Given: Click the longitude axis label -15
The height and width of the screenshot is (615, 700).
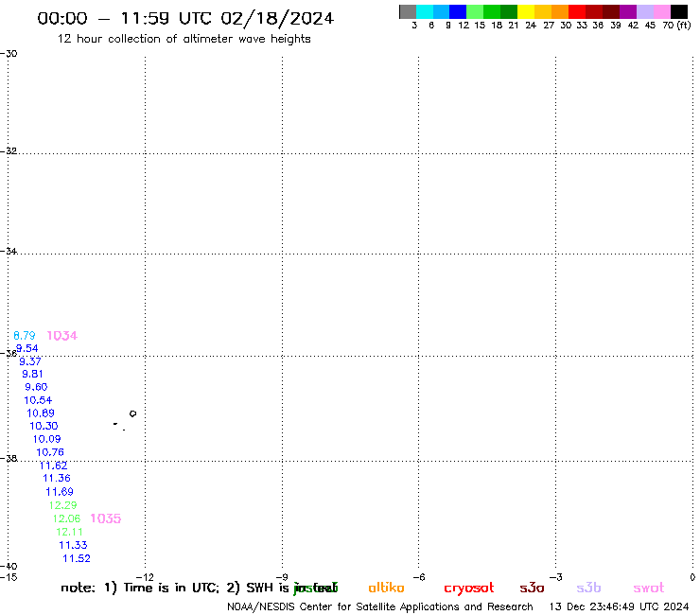Looking at the screenshot, I should click(x=9, y=577).
